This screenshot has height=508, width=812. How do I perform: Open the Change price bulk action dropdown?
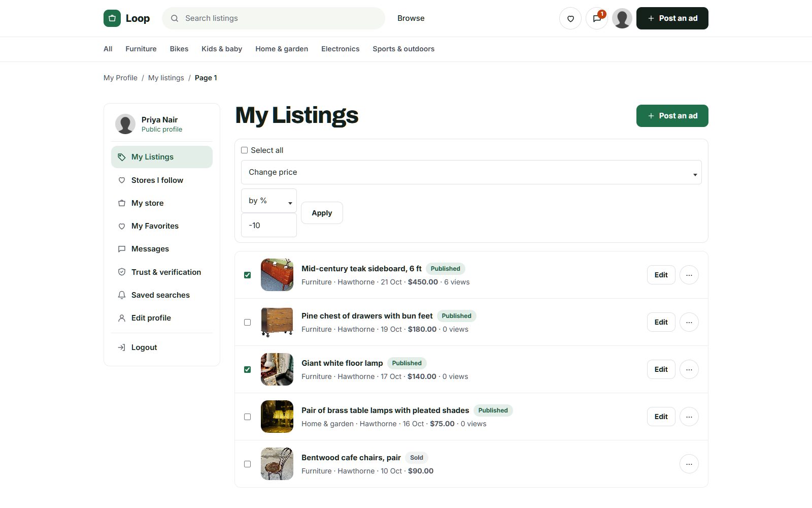(471, 172)
